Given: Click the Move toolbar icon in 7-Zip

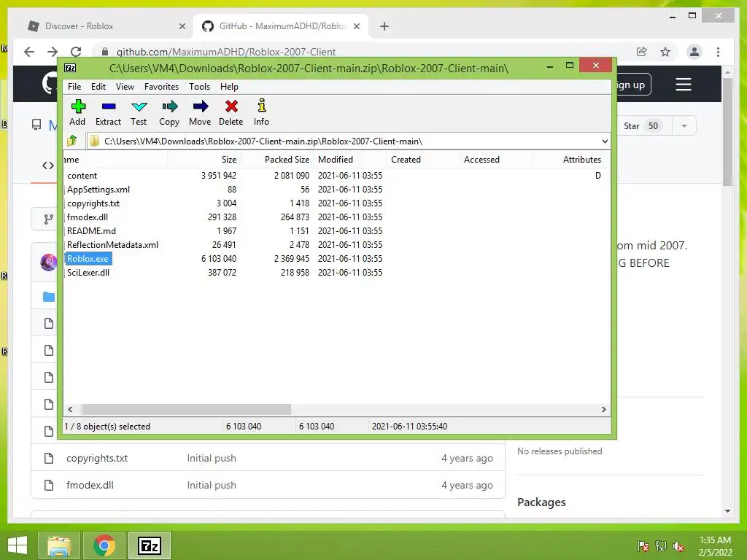Looking at the screenshot, I should pyautogui.click(x=200, y=112).
